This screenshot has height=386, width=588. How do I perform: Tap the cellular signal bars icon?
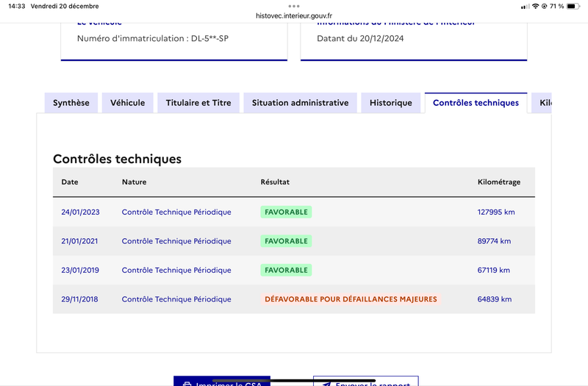[526, 7]
